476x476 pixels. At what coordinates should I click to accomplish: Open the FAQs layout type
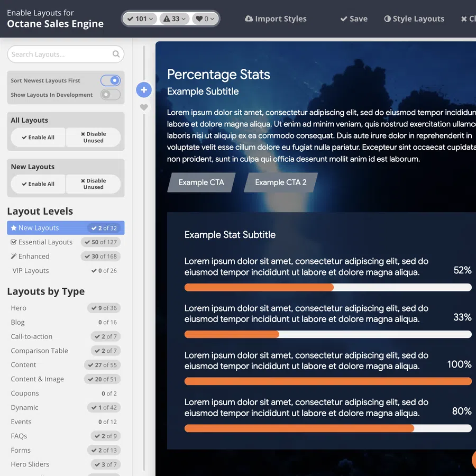[19, 436]
